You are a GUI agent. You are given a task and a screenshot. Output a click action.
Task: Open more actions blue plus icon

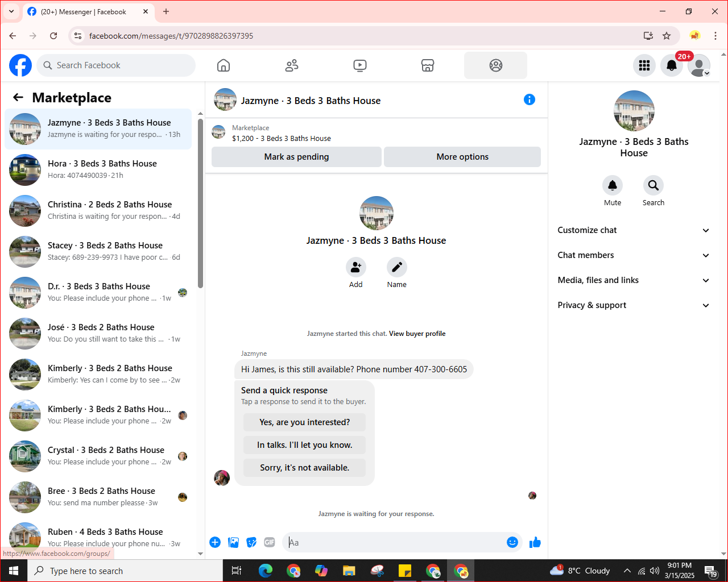coord(215,542)
